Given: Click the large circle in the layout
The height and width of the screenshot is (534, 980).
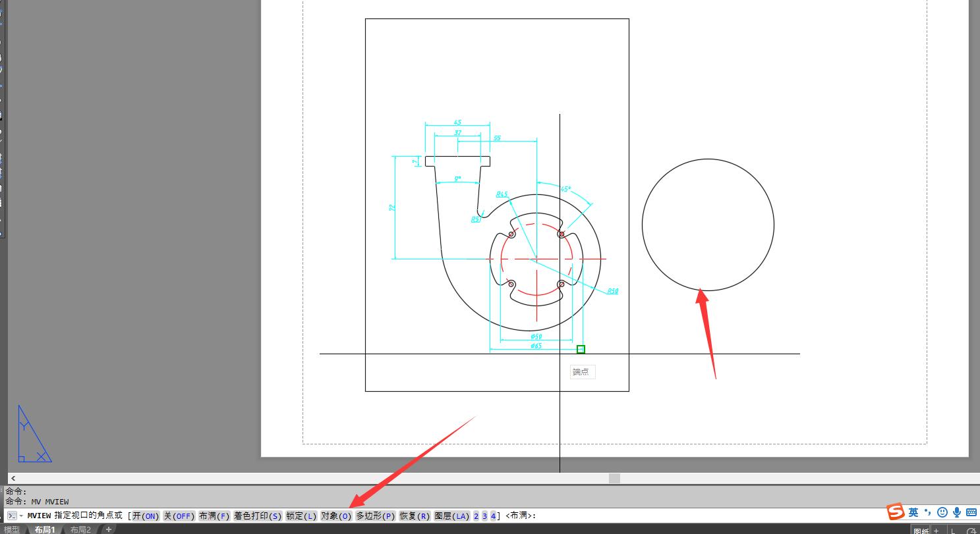Looking at the screenshot, I should 708,225.
